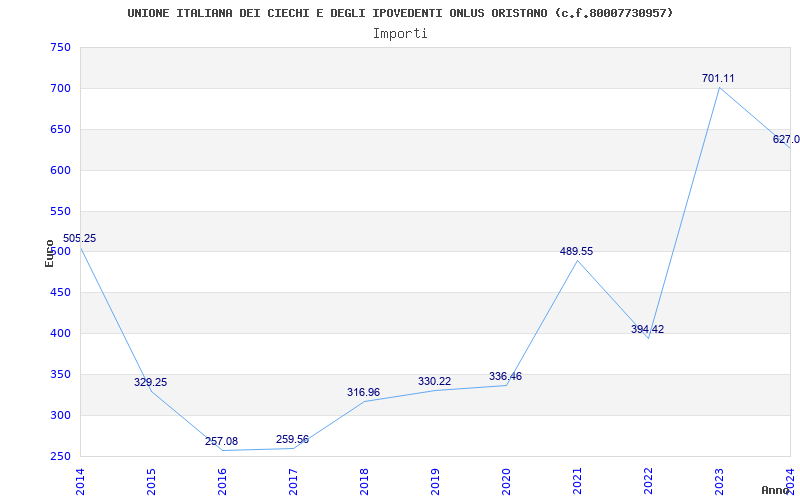The image size is (800, 500).
Task: Select the 2019 x-axis year label
Action: click(x=435, y=480)
